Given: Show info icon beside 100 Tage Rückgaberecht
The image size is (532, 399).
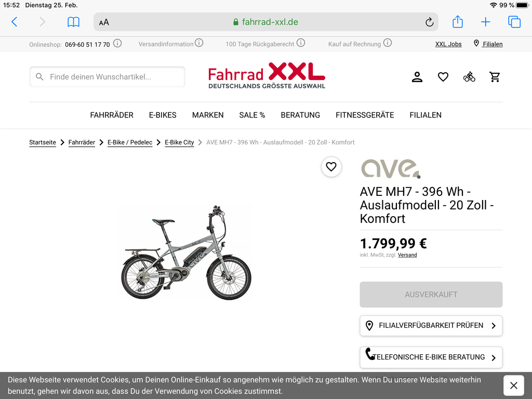Looking at the screenshot, I should point(301,43).
